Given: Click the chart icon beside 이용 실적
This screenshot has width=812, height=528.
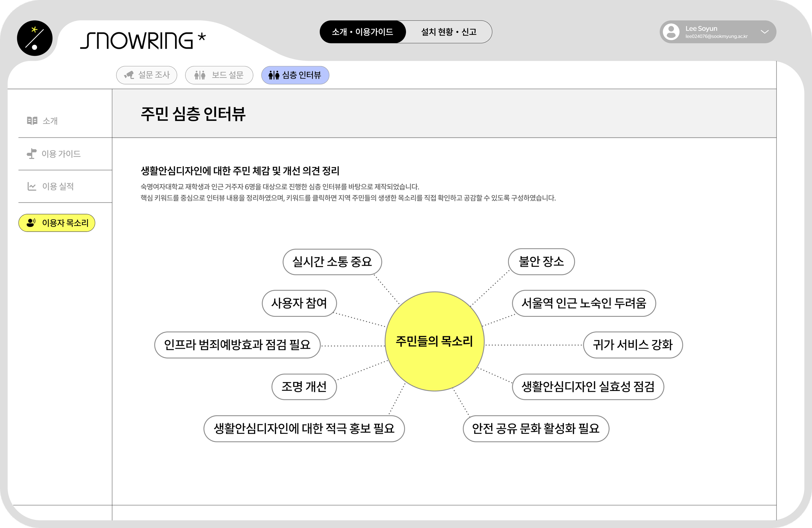Looking at the screenshot, I should pos(32,186).
